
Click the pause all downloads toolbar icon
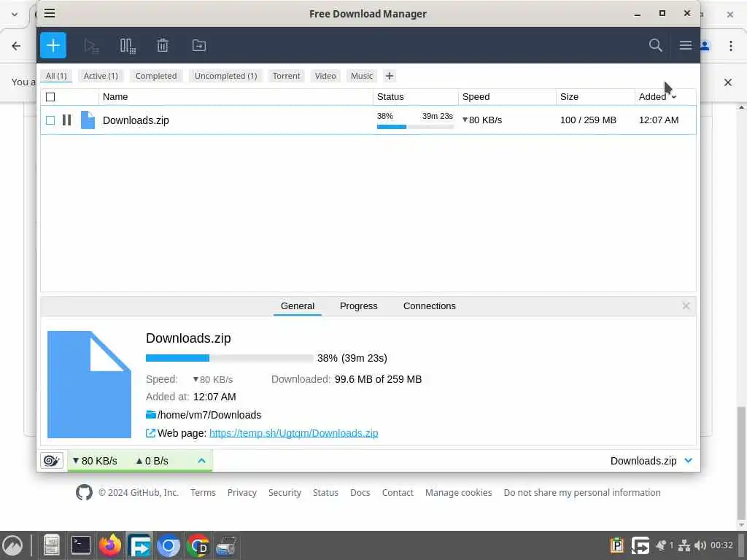click(x=128, y=46)
